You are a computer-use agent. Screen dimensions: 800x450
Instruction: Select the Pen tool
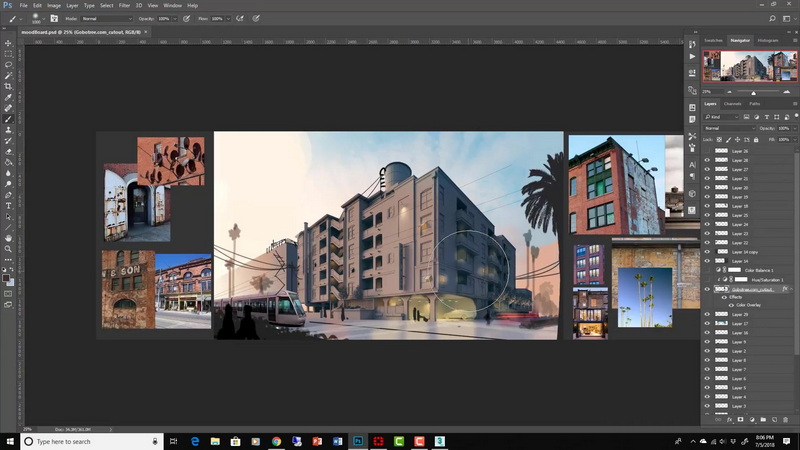(x=8, y=195)
